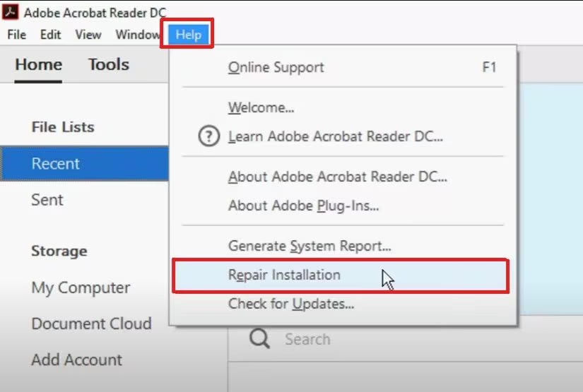Click the File Lists heading

coord(63,127)
